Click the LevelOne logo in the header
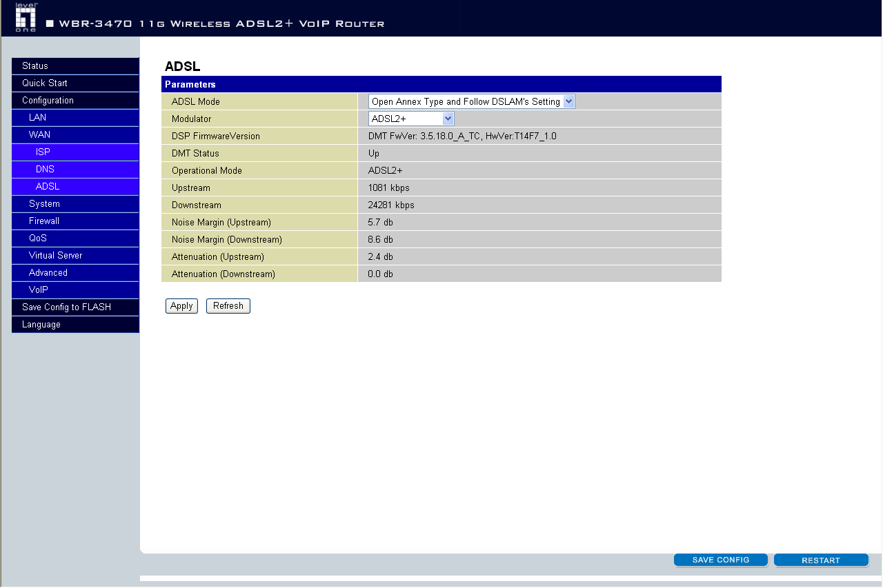 tap(26, 17)
